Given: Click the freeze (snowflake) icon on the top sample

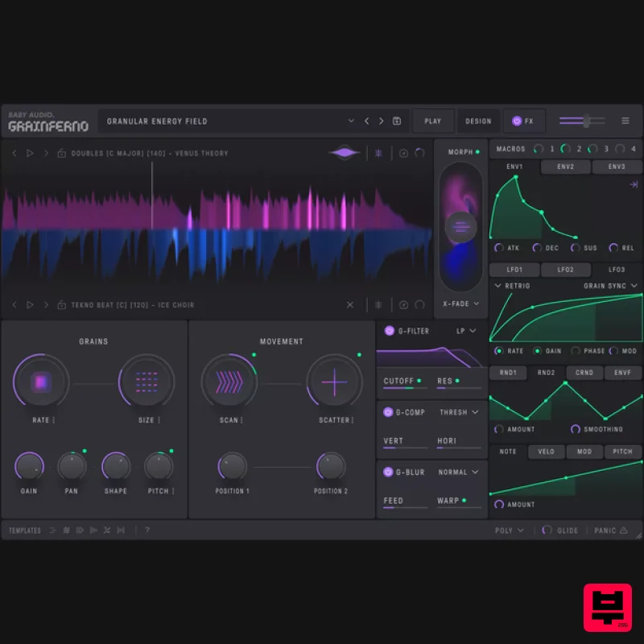Looking at the screenshot, I should [x=378, y=152].
